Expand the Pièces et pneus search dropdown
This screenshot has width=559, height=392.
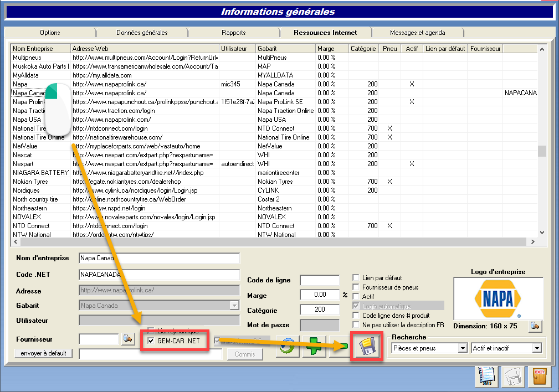click(463, 348)
